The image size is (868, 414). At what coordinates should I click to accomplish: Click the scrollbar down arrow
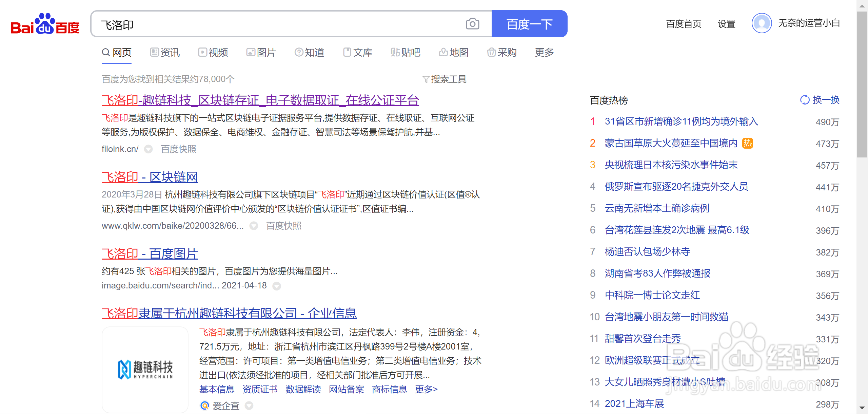(x=862, y=408)
